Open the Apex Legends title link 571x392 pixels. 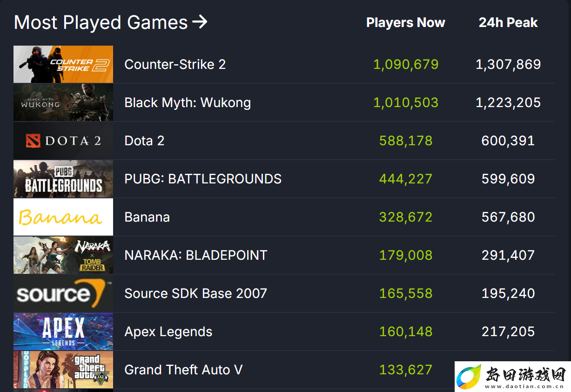click(x=168, y=332)
